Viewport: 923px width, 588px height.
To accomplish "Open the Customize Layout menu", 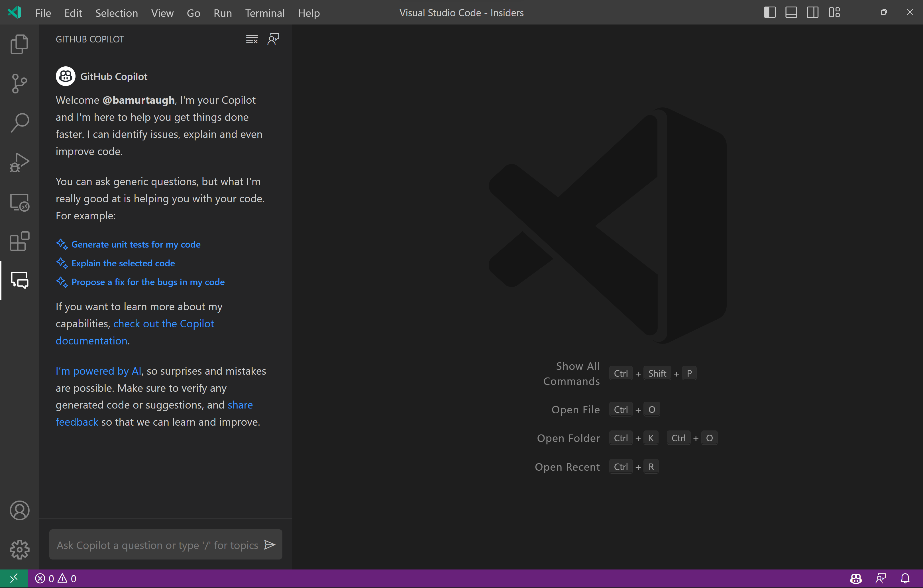I will (834, 12).
